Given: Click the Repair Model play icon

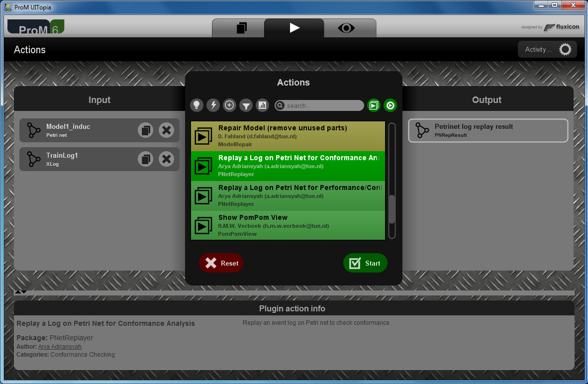Looking at the screenshot, I should point(203,136).
